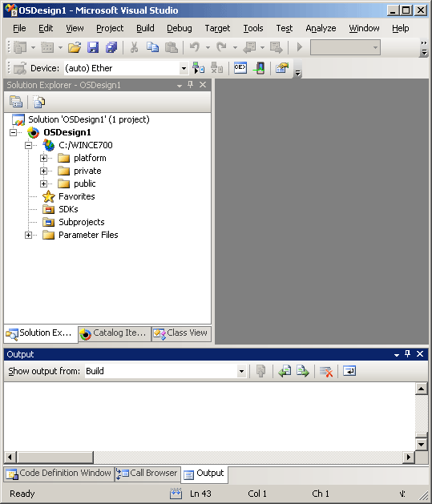
Task: Click the mobile device connectivity icon
Action: pos(259,68)
